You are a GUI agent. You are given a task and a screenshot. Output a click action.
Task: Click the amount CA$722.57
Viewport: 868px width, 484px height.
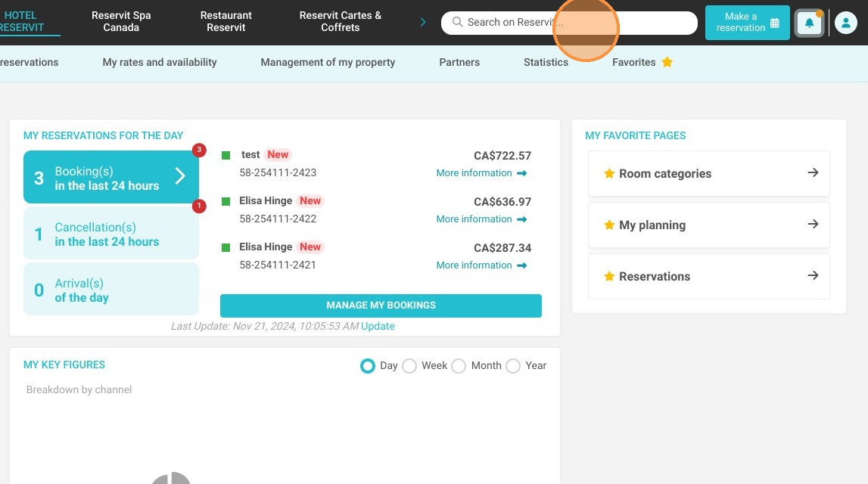pos(502,156)
